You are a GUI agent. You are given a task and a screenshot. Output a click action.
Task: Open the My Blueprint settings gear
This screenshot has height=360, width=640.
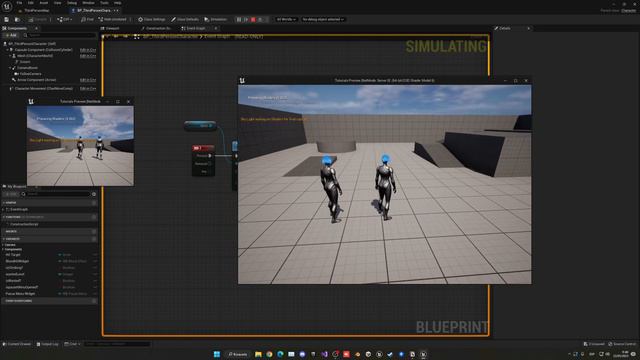[94, 194]
